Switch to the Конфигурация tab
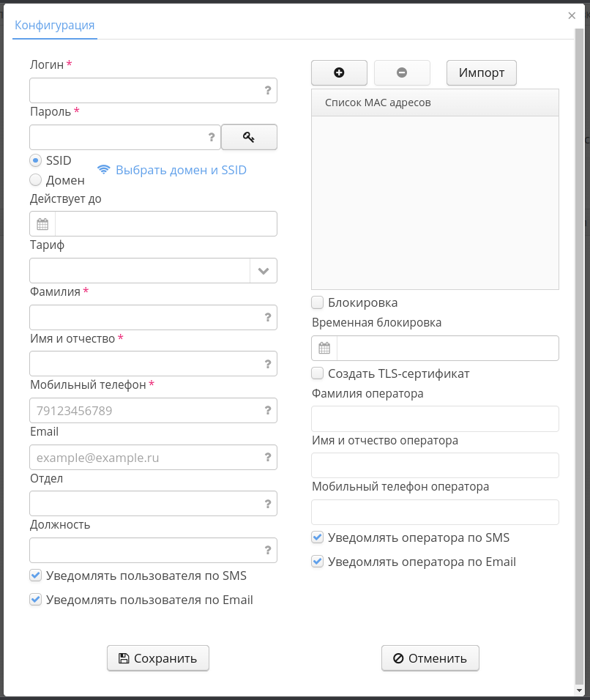This screenshot has height=700, width=590. (x=55, y=25)
